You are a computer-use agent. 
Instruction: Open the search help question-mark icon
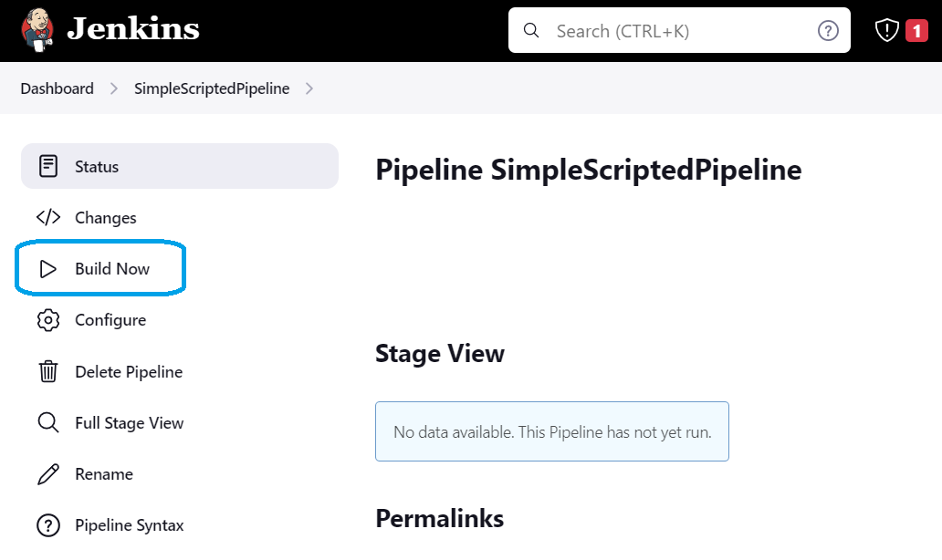(x=828, y=31)
